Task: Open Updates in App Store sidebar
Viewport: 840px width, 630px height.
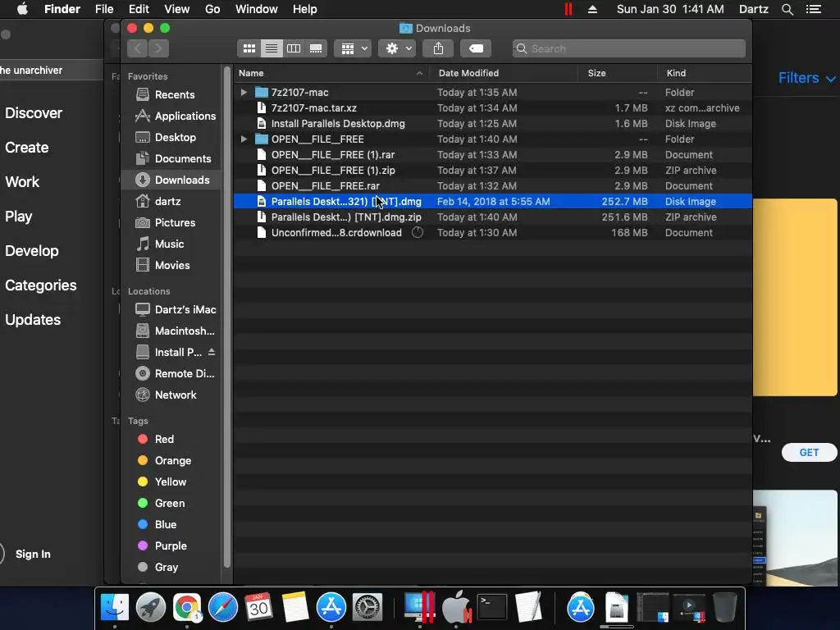Action: pyautogui.click(x=33, y=320)
